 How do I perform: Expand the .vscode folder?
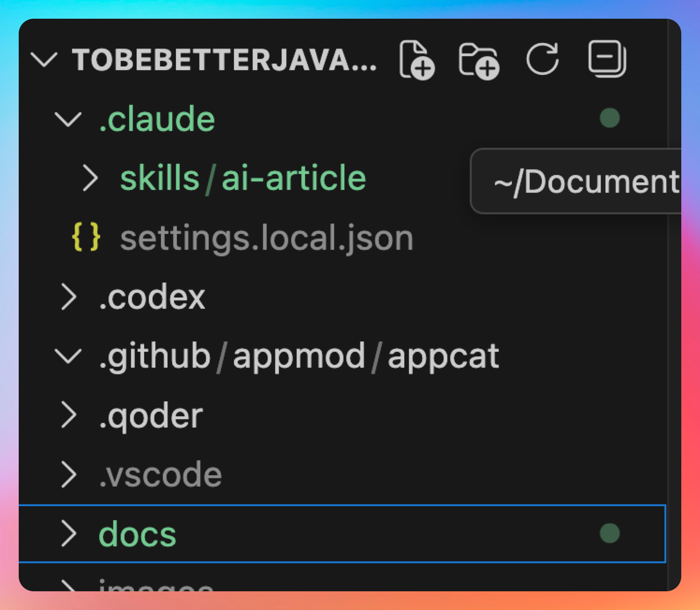coord(69,474)
